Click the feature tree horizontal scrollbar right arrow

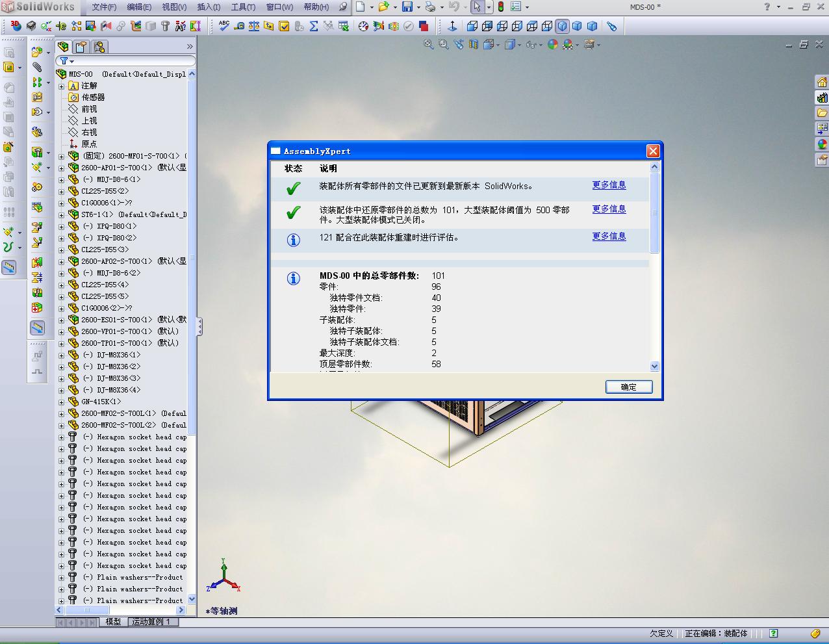[181, 610]
